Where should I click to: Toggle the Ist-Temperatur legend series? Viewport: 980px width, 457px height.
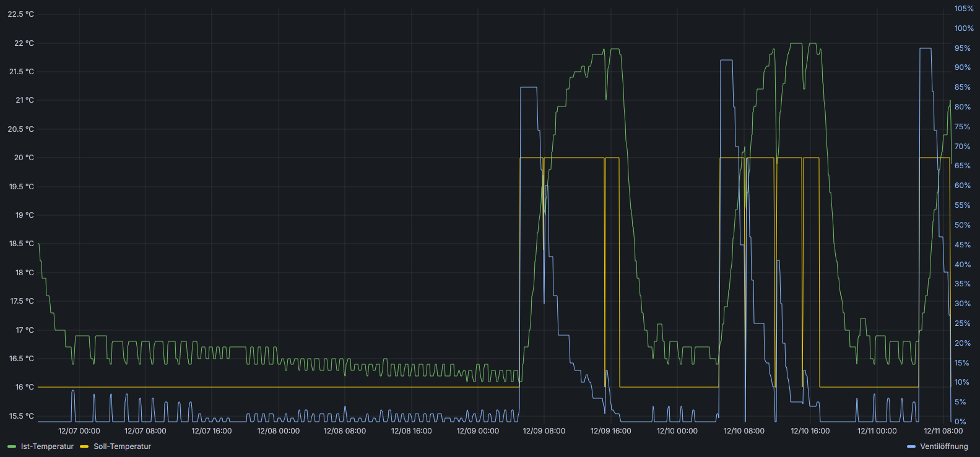pos(47,446)
